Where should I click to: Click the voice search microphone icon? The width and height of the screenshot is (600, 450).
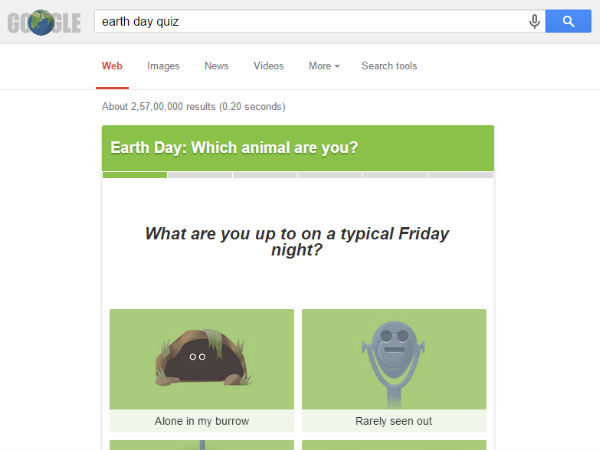click(535, 21)
